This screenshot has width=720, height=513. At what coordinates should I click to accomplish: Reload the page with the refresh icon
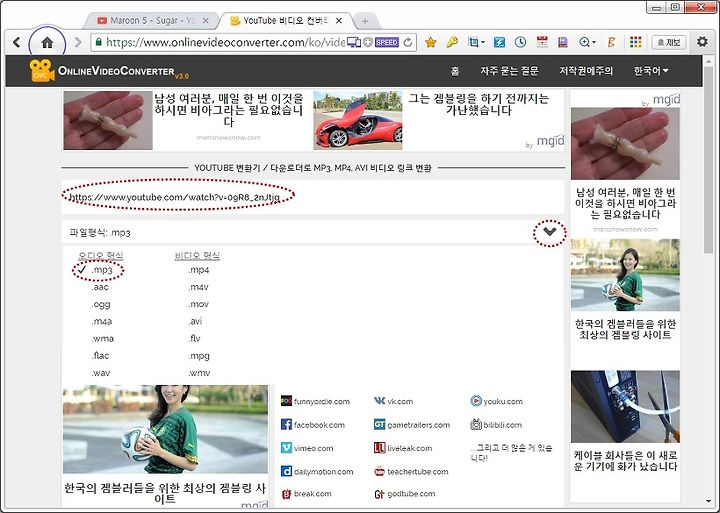coord(408,42)
